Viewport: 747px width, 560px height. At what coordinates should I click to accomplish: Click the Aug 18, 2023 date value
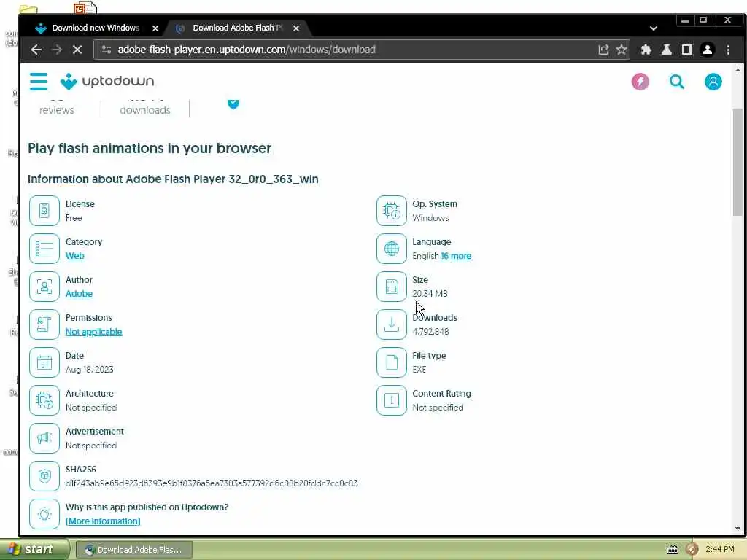tap(90, 370)
